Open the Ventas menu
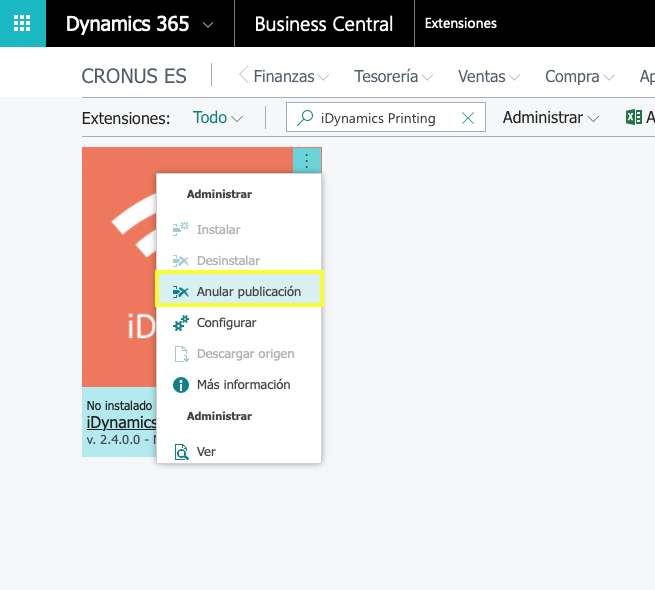Viewport: 655px width, 590px height. point(489,76)
